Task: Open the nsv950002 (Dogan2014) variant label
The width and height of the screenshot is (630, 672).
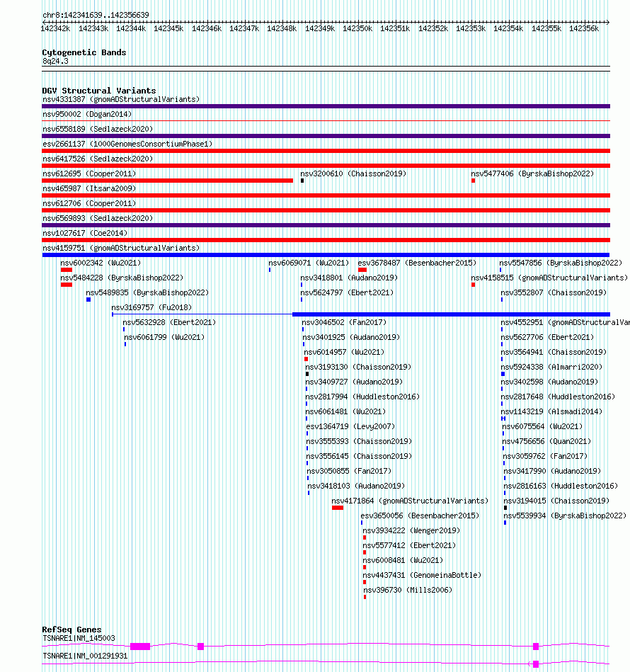Action: coord(87,115)
